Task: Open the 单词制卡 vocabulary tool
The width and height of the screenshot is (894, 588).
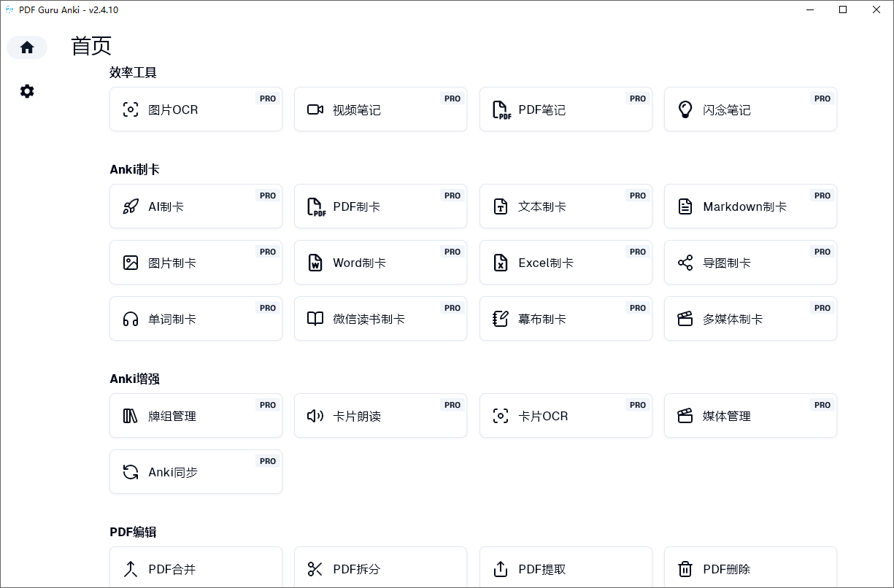Action: [x=196, y=319]
